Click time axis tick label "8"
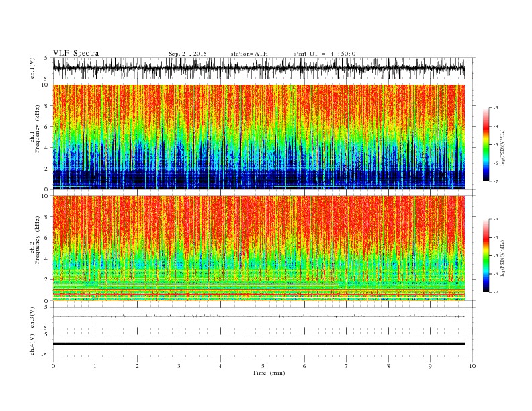Image resolution: width=532 pixels, height=411 pixels. pyautogui.click(x=388, y=366)
